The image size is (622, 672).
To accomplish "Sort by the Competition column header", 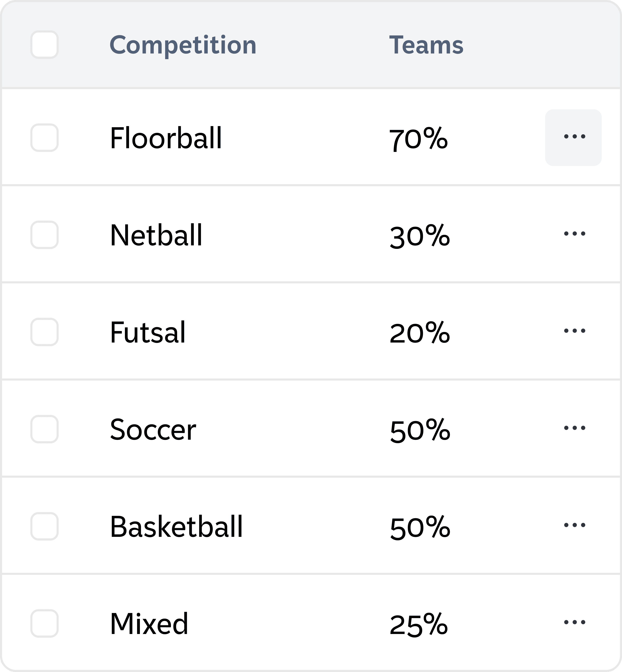I will (x=183, y=45).
